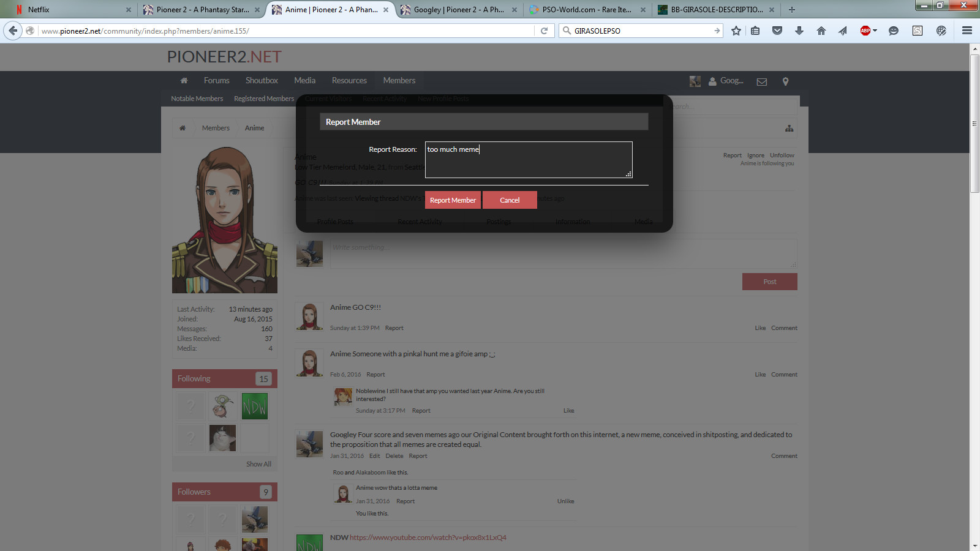Viewport: 980px width, 551px height.
Task: Click Report on Noblewine's comment
Action: click(421, 411)
